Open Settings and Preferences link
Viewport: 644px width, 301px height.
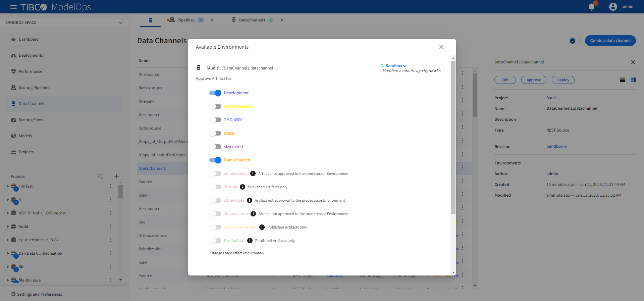[x=40, y=294]
